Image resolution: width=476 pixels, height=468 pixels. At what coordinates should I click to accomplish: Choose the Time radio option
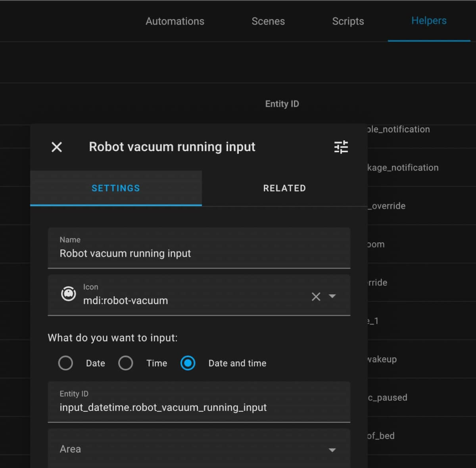126,363
